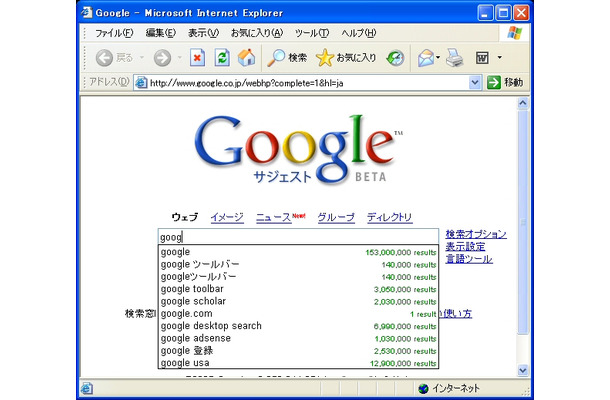
Task: Switch to イメージ search link
Action: coord(227,217)
